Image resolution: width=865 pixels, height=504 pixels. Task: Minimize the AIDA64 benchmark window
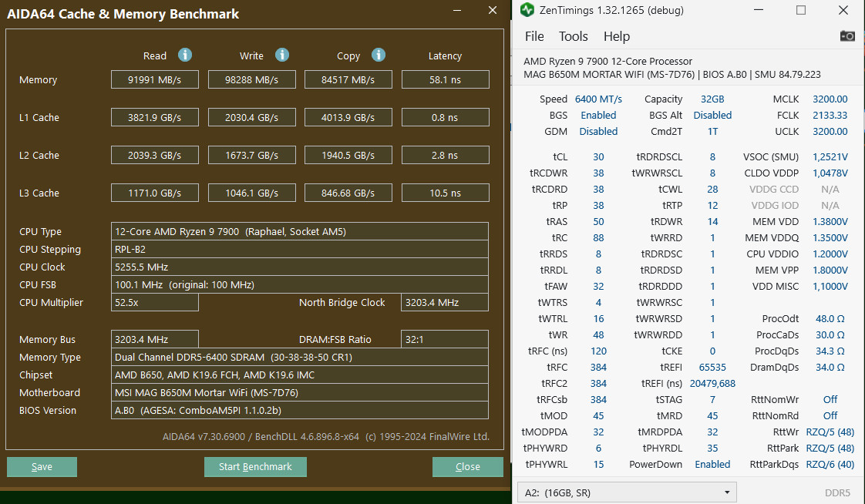(x=457, y=10)
